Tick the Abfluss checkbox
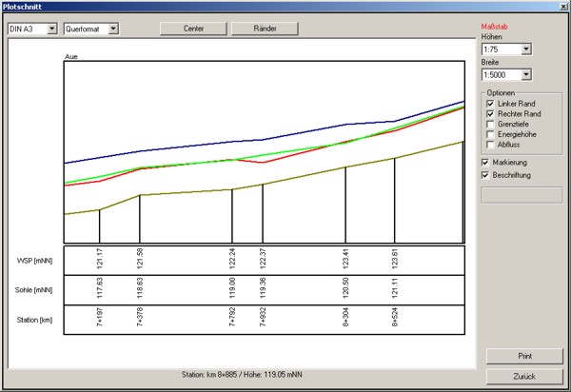 click(x=490, y=145)
